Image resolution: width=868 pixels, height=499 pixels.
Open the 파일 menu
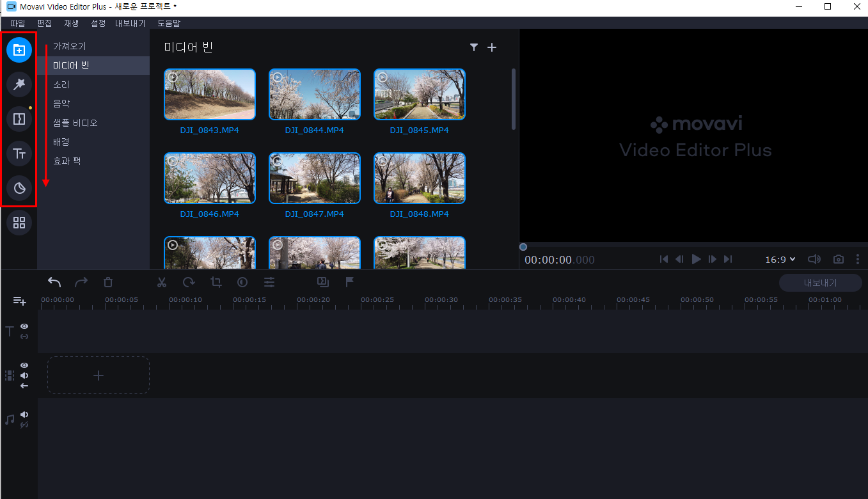tap(17, 23)
